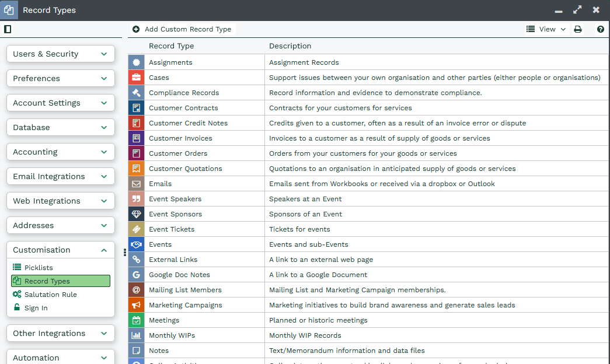Viewport: 610px width, 364px height.
Task: Print the record types list
Action: coord(578,29)
